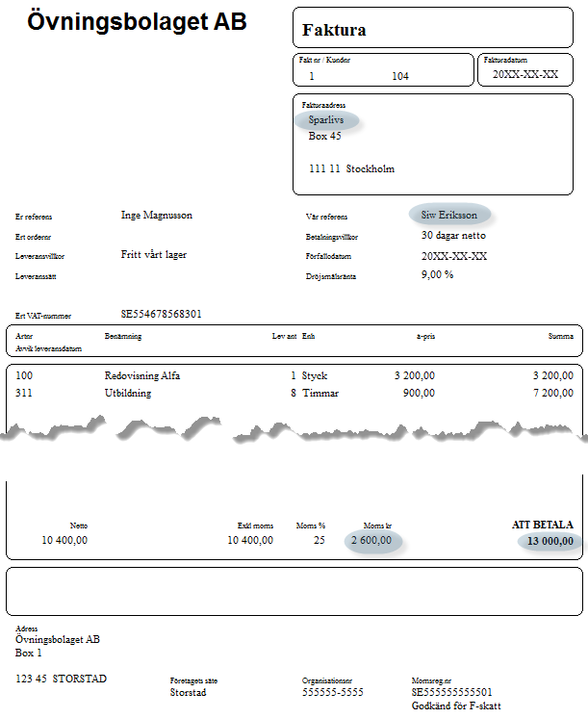Click the Faktura title
Viewport: 588px width, 718px height.
coord(334,30)
